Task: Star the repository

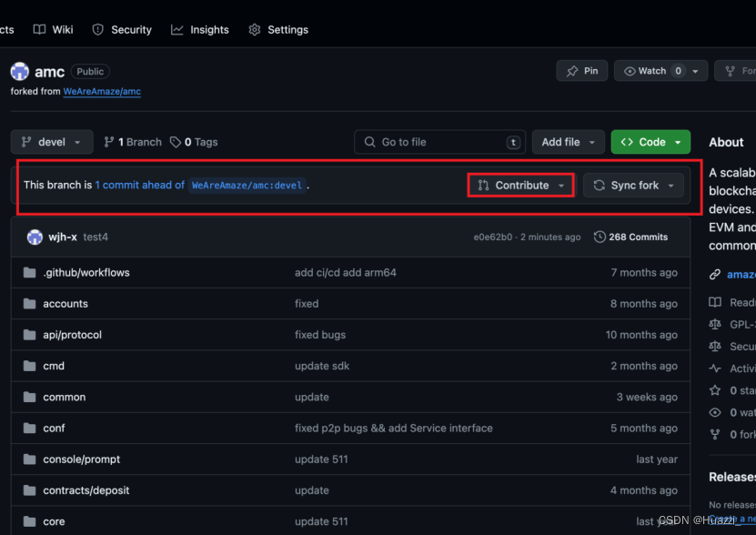Action: 715,390
